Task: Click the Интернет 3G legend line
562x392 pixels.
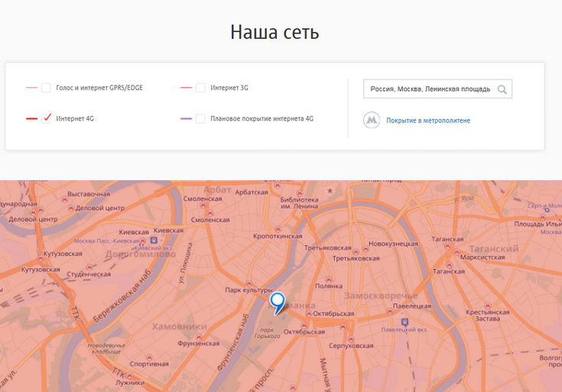Action: pos(186,87)
